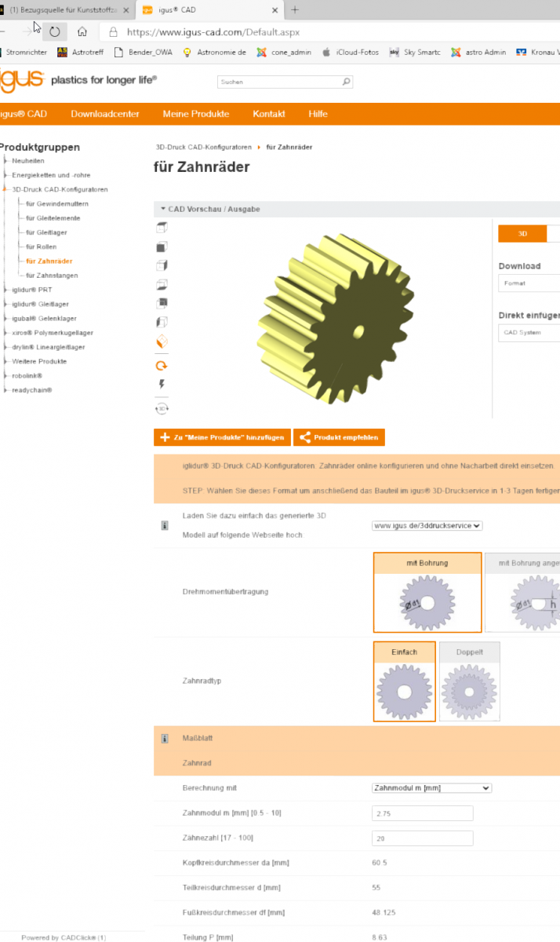This screenshot has width=560, height=942.
Task: Select cube view icon with shaded left side
Action: [x=162, y=322]
